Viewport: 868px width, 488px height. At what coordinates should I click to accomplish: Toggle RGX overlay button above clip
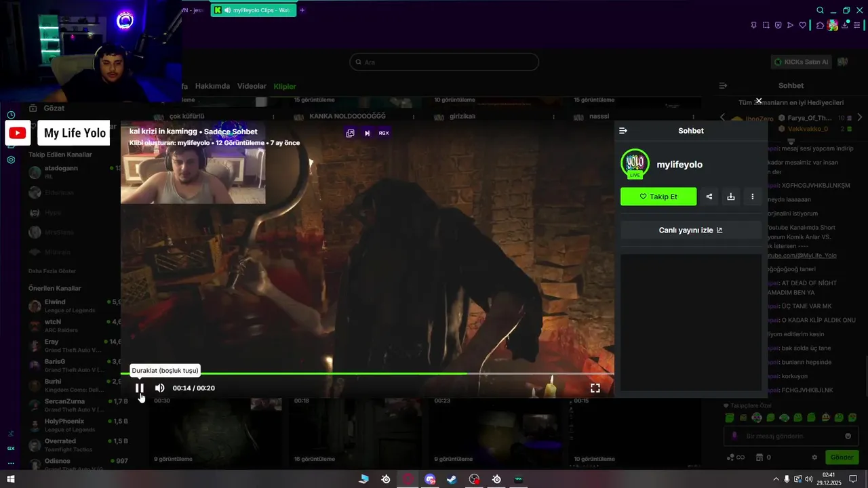click(x=384, y=133)
